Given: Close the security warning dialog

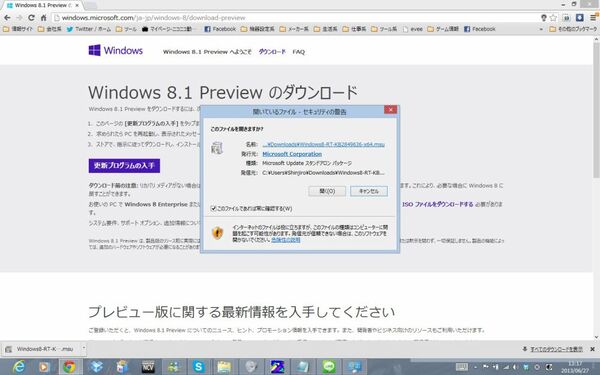Looking at the screenshot, I should pos(390,110).
